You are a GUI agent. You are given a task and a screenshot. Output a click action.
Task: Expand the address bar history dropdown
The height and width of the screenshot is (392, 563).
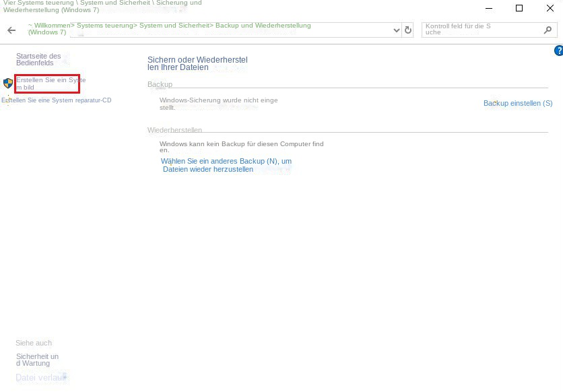(396, 30)
